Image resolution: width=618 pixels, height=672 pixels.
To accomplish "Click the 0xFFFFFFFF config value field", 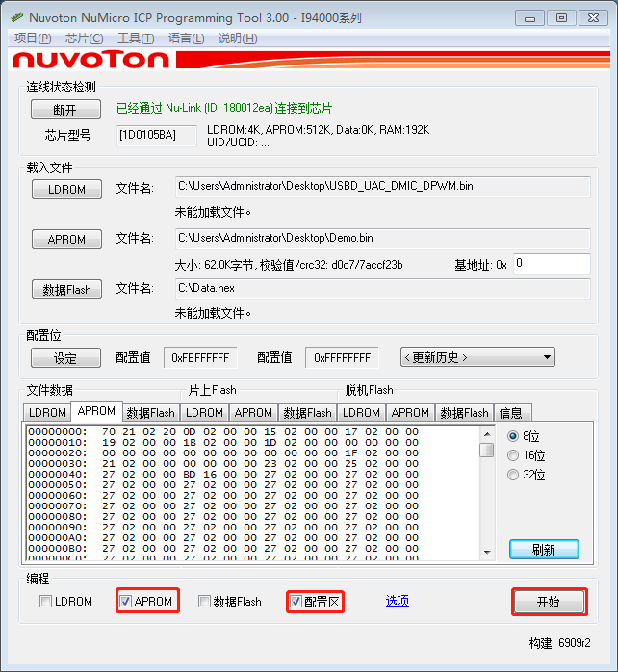I will 342,357.
